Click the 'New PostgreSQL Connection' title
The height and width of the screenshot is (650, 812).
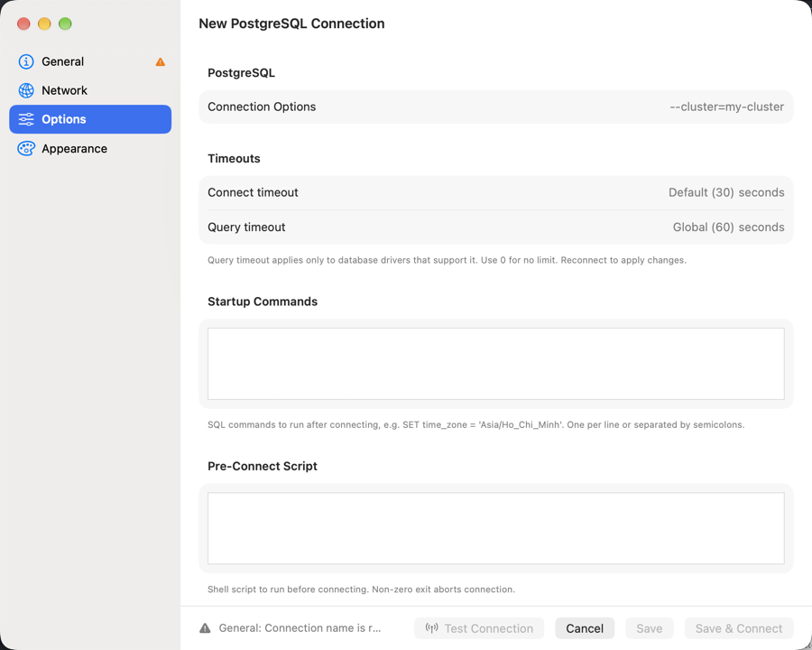click(x=291, y=23)
